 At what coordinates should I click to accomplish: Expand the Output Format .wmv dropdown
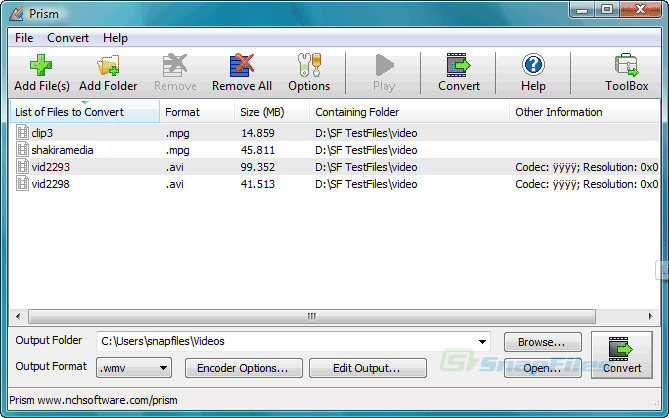[x=163, y=368]
